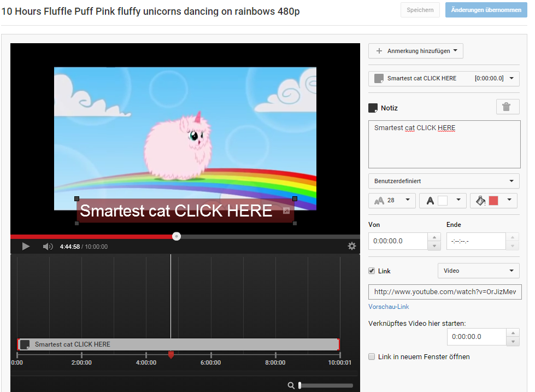
Task: Click the Von time input field
Action: pos(398,241)
